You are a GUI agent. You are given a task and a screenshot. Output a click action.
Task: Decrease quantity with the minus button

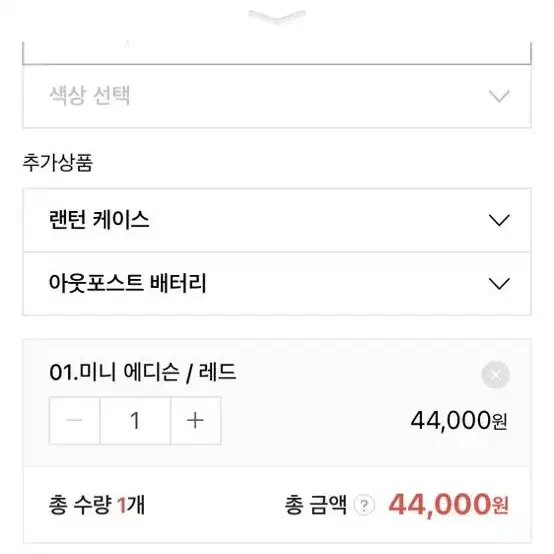pyautogui.click(x=75, y=420)
